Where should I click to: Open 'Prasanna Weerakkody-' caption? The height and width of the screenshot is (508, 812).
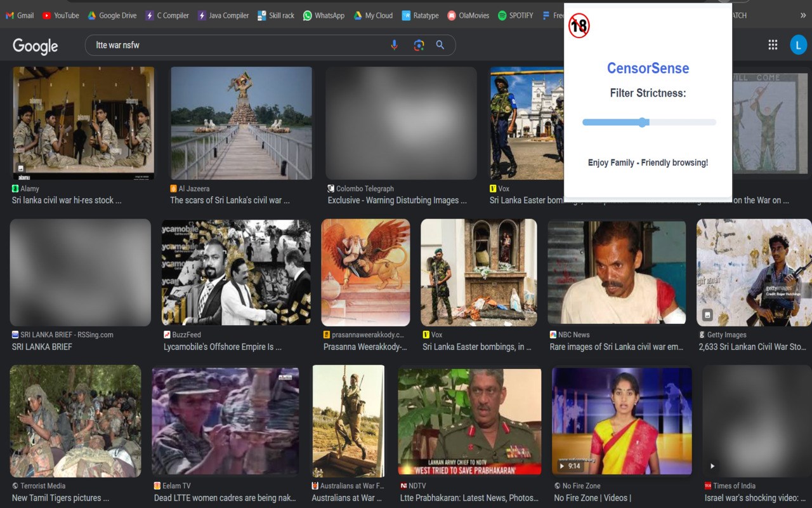pyautogui.click(x=365, y=347)
